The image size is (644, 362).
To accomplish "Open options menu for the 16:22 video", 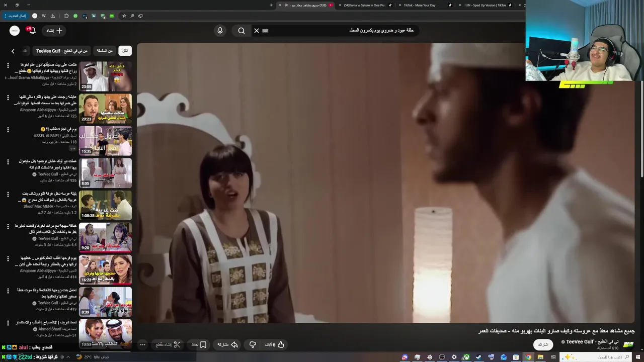I will (x=8, y=258).
